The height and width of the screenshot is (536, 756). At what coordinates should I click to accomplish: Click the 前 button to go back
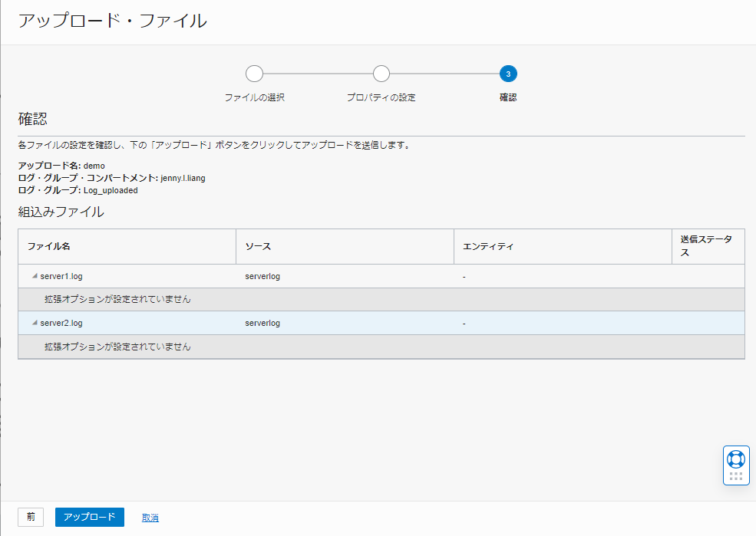tap(31, 517)
